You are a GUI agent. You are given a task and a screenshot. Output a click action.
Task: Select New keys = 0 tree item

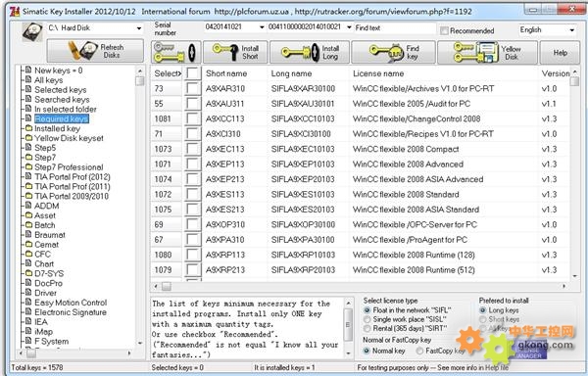(58, 70)
